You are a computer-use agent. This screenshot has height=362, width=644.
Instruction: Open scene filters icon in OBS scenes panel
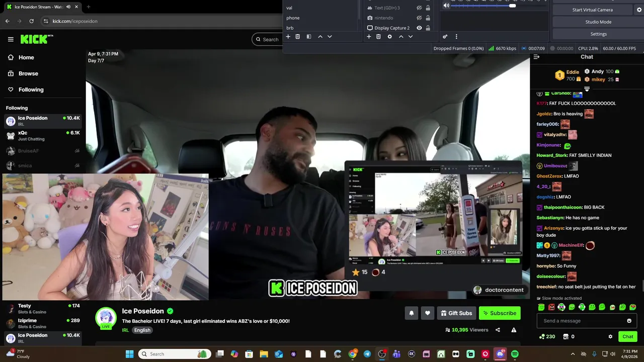coord(308,37)
